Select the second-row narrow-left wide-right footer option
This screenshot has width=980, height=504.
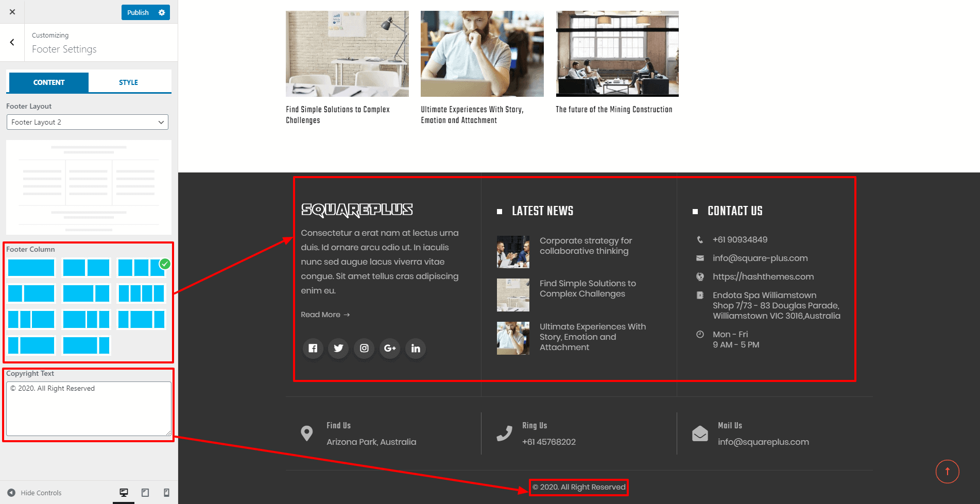point(31,293)
